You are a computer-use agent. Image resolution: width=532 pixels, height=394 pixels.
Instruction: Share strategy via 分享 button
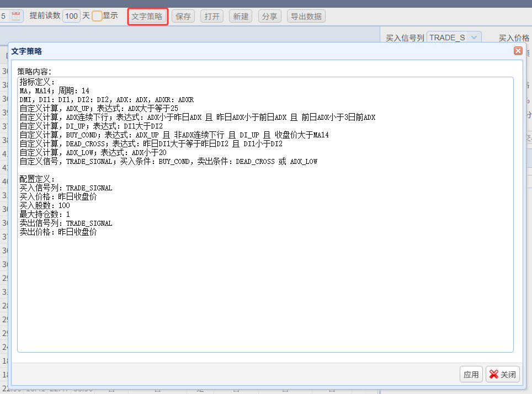[270, 17]
